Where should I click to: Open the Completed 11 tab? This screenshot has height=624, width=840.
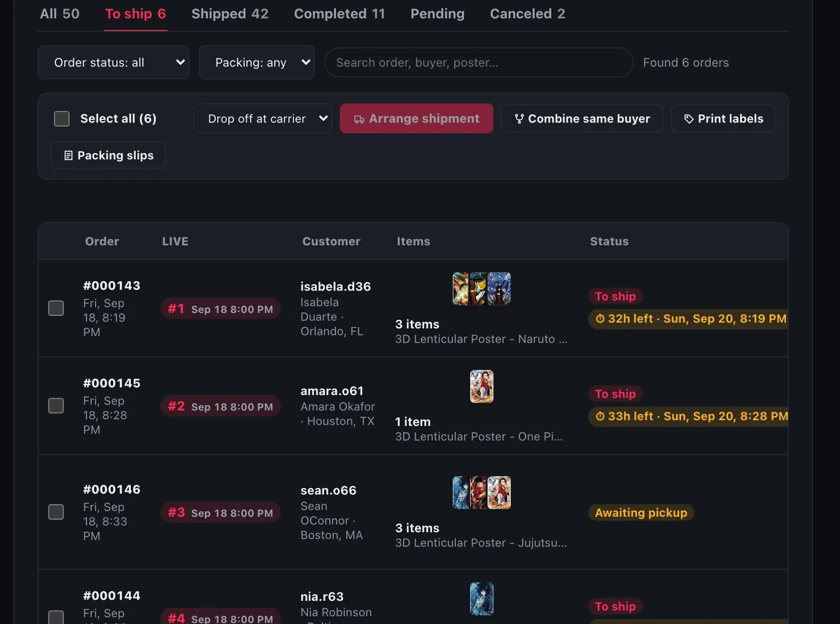click(x=339, y=14)
